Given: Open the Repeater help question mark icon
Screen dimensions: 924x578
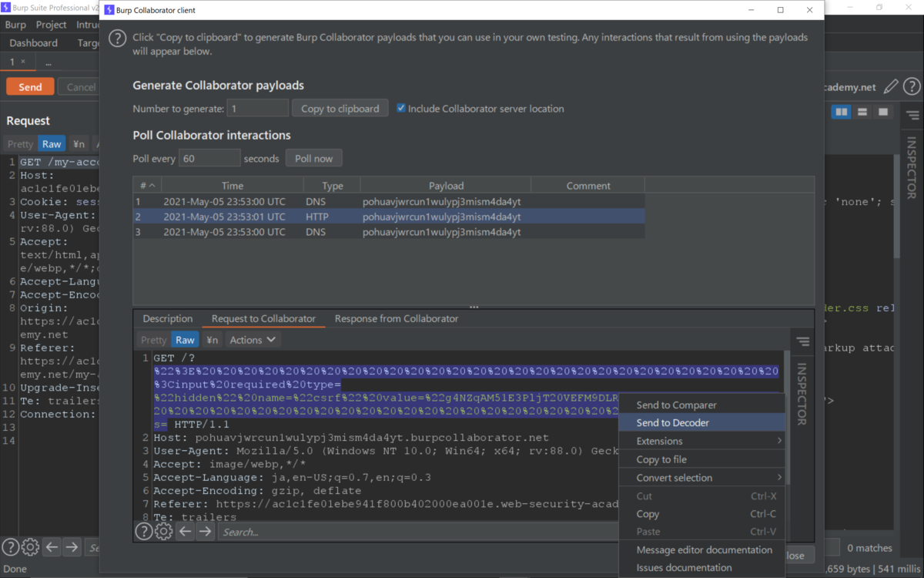Looking at the screenshot, I should (912, 87).
